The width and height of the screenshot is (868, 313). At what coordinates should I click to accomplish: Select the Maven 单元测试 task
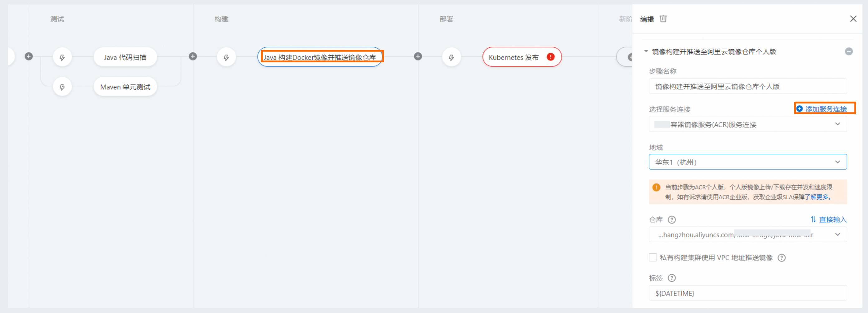click(125, 87)
